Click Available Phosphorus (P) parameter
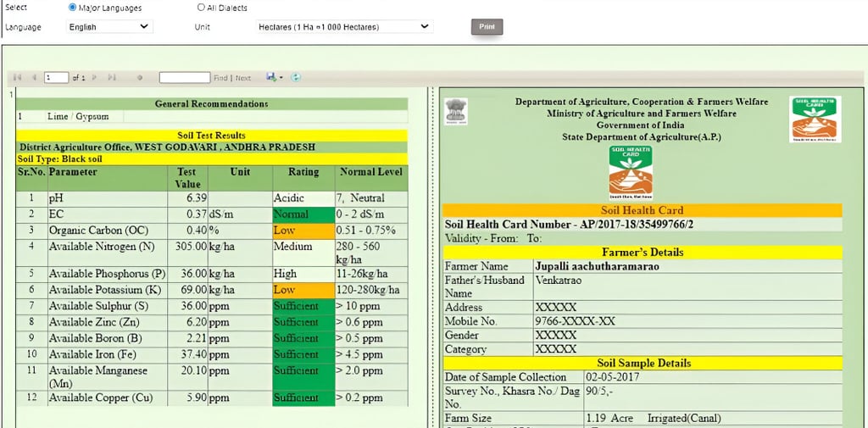Image resolution: width=868 pixels, height=428 pixels. [x=107, y=274]
